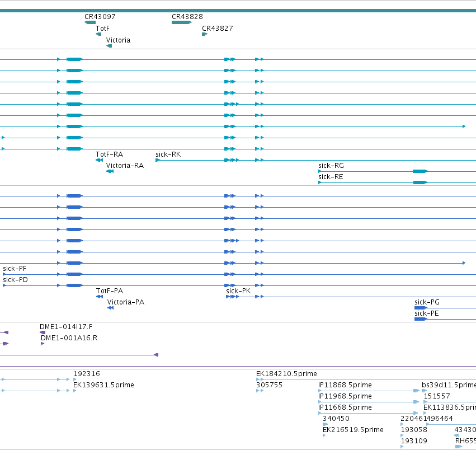Select the IP11968.5prime EST label
The width and height of the screenshot is (476, 450).
[345, 396]
